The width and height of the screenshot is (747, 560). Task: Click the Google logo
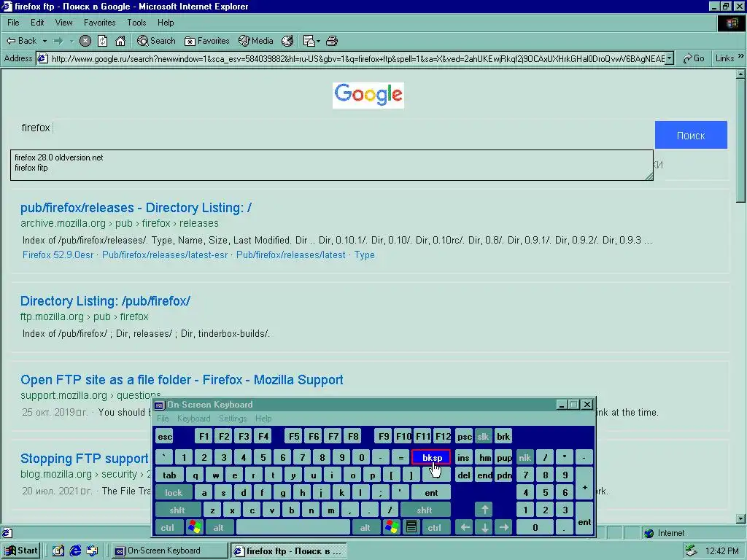tap(368, 95)
